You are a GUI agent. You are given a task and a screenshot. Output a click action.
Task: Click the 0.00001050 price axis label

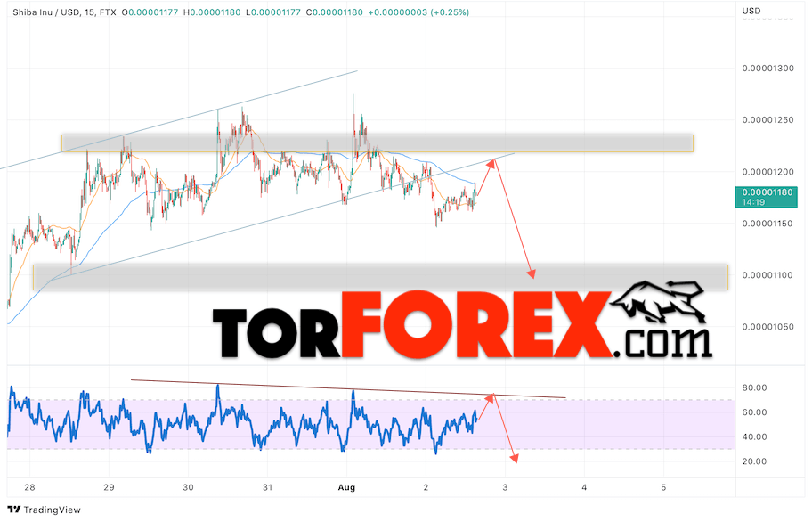pyautogui.click(x=767, y=327)
